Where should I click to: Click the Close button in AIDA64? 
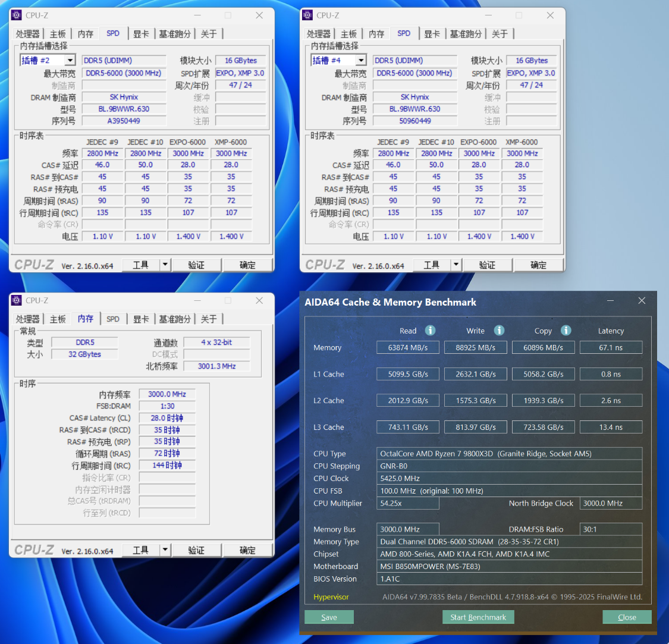click(627, 617)
